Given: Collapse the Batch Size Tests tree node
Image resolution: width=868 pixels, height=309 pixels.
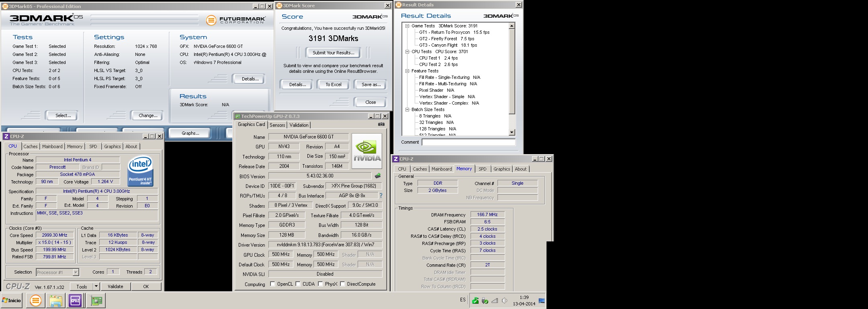Looking at the screenshot, I should [x=407, y=109].
